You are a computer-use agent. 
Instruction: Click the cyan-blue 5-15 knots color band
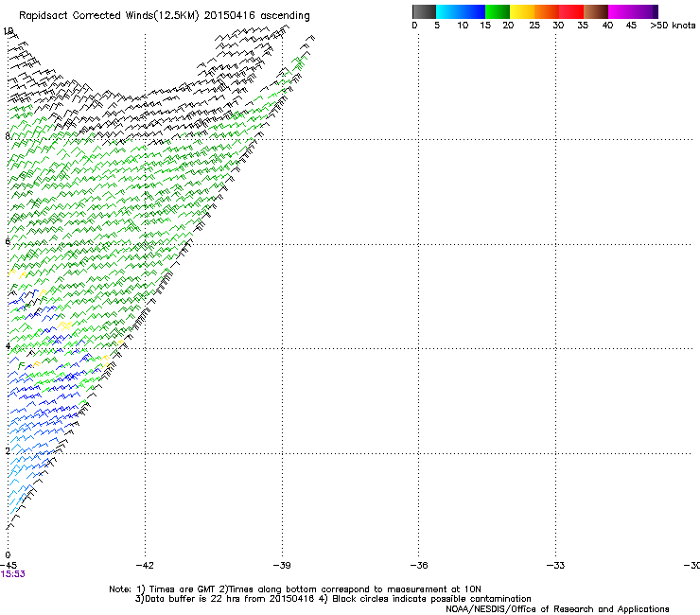[461, 11]
